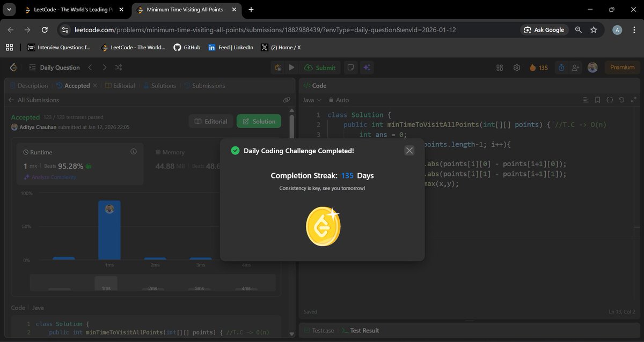
Task: Open a new browser tab
Action: [251, 10]
